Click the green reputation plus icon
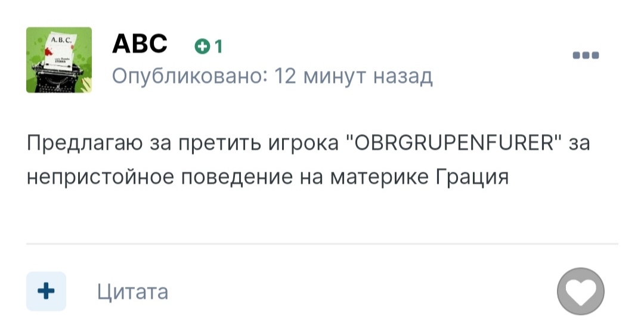644x331 pixels. (202, 47)
